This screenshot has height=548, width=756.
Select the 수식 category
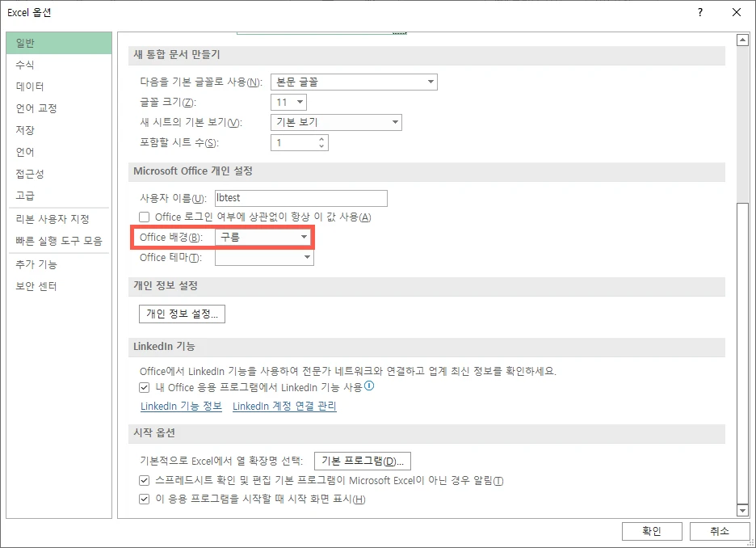(59, 65)
